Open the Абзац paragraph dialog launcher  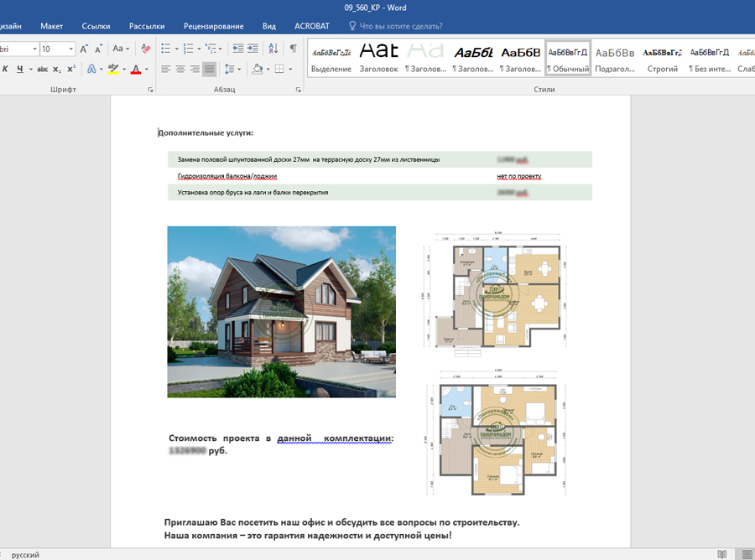point(298,90)
